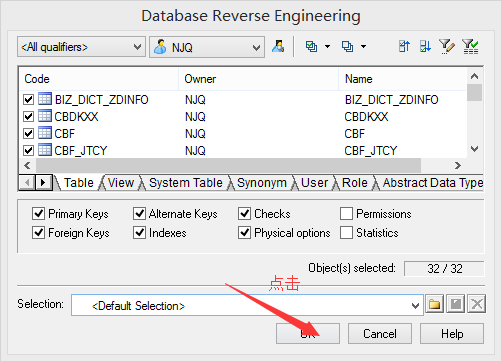Switch to the User tab

[x=314, y=183]
